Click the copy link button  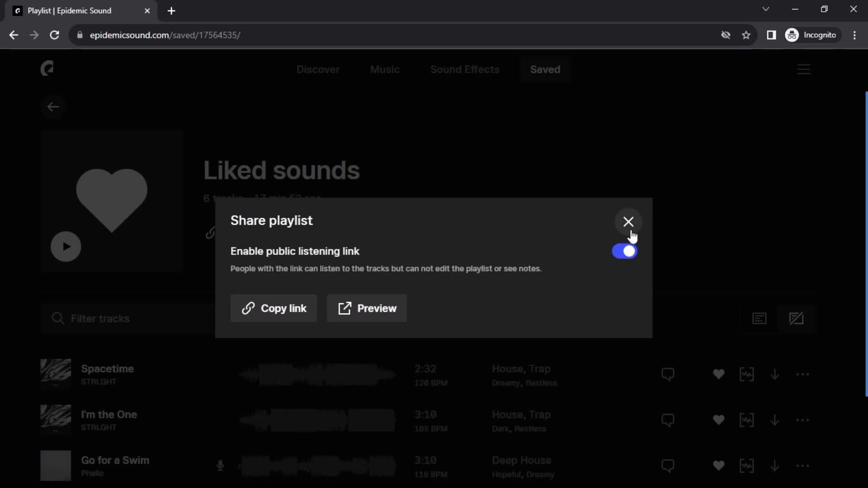[274, 308]
